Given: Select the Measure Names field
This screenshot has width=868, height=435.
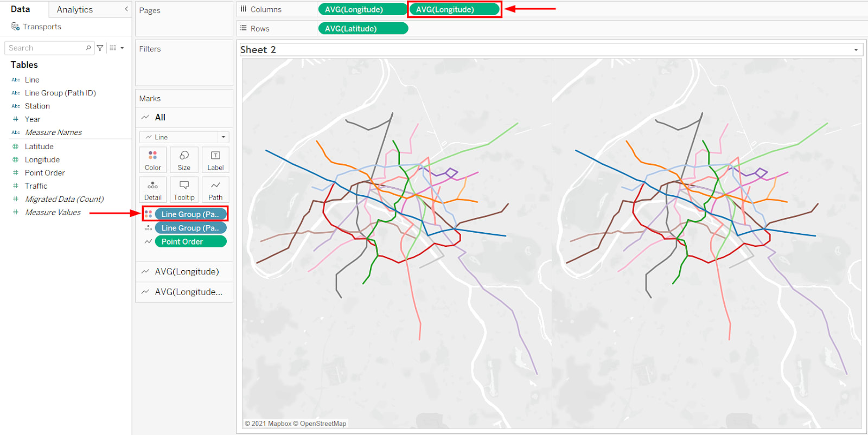Looking at the screenshot, I should click(x=53, y=132).
